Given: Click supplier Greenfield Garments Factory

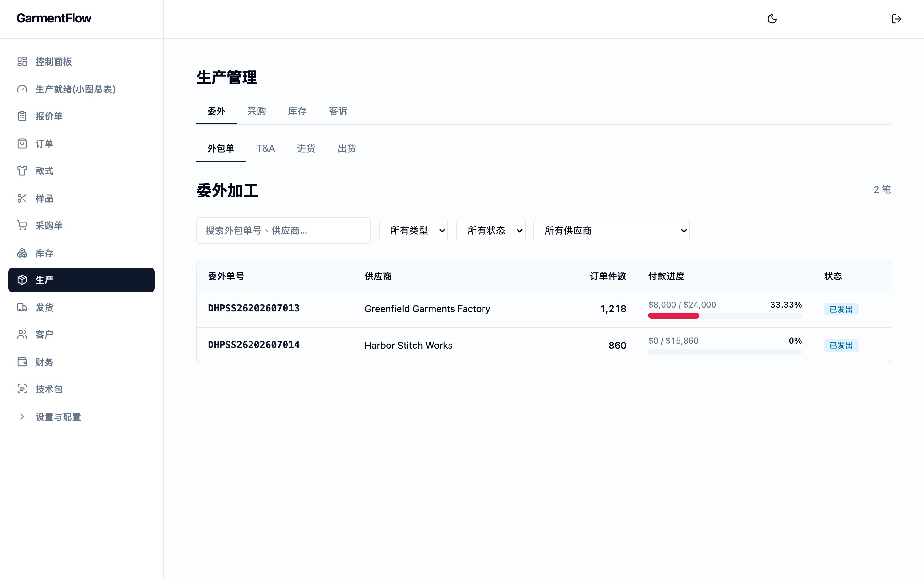Looking at the screenshot, I should [427, 309].
